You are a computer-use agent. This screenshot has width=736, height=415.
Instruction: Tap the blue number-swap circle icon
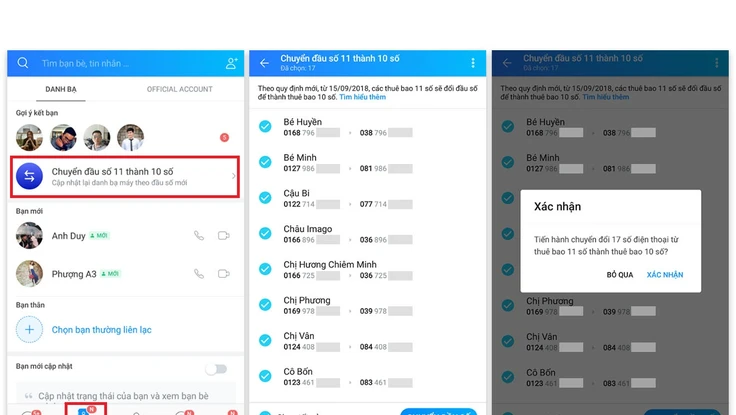(29, 176)
